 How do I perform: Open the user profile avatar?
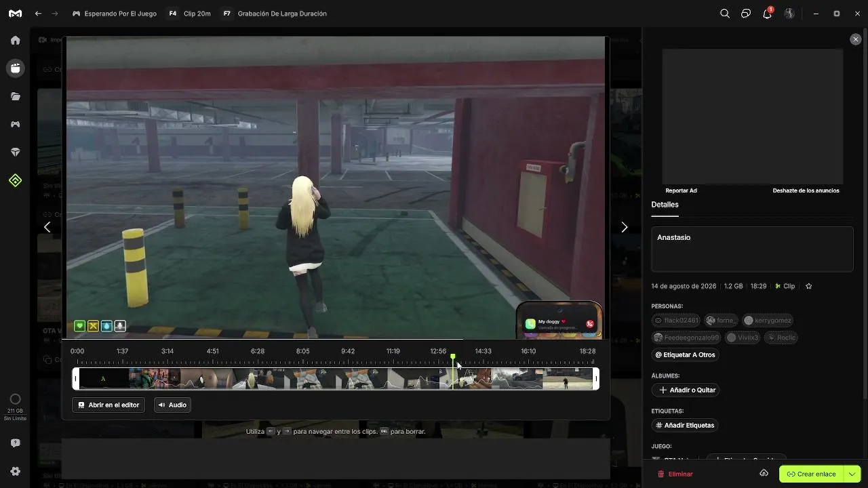(789, 14)
